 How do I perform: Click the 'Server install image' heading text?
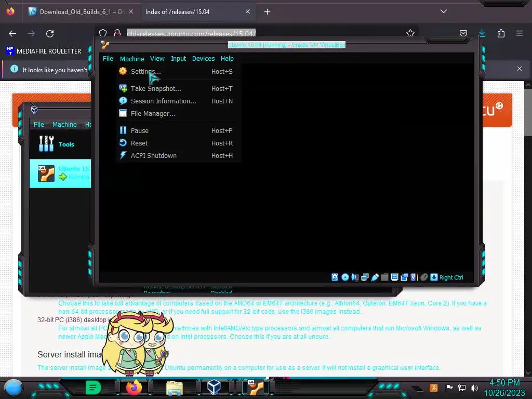tap(69, 354)
